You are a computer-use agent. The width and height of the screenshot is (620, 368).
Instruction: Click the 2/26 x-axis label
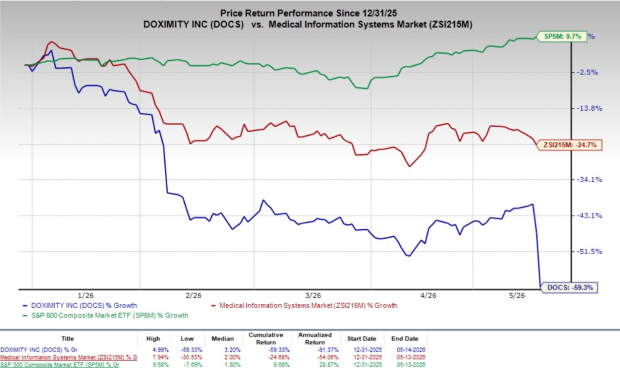coord(193,295)
